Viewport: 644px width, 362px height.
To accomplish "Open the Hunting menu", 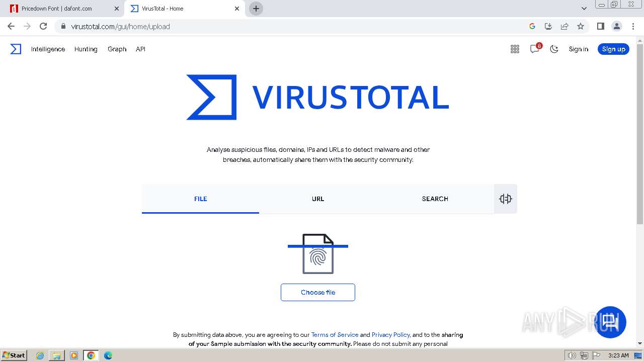I will (x=86, y=49).
